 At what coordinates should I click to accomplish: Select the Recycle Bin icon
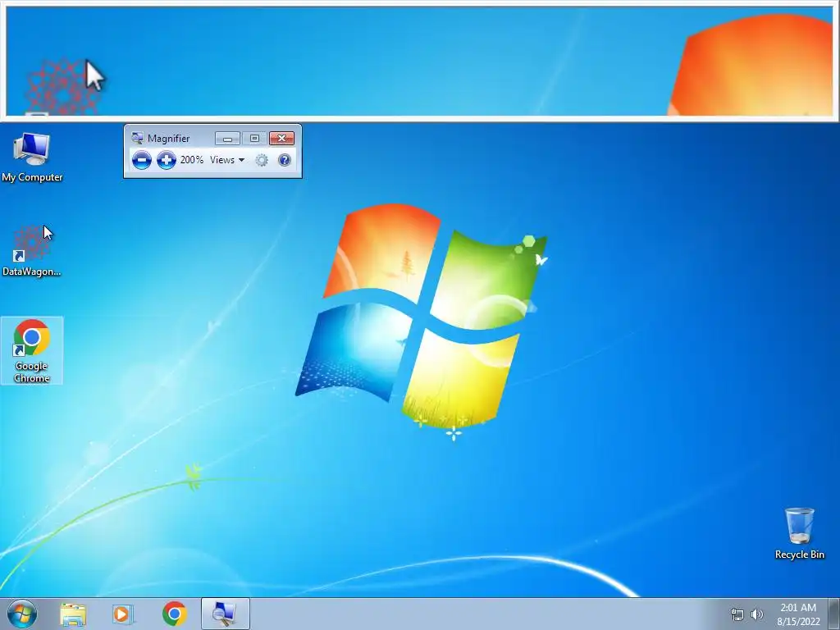(x=799, y=533)
